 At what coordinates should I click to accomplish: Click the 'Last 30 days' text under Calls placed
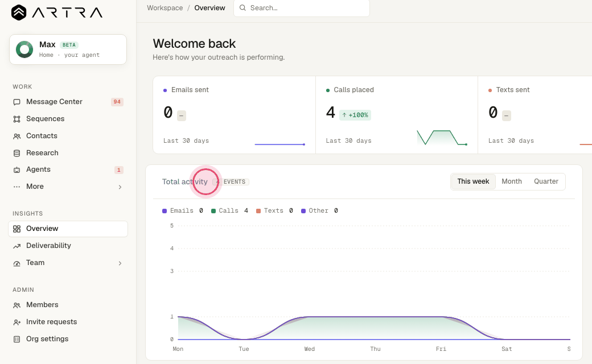pyautogui.click(x=348, y=140)
